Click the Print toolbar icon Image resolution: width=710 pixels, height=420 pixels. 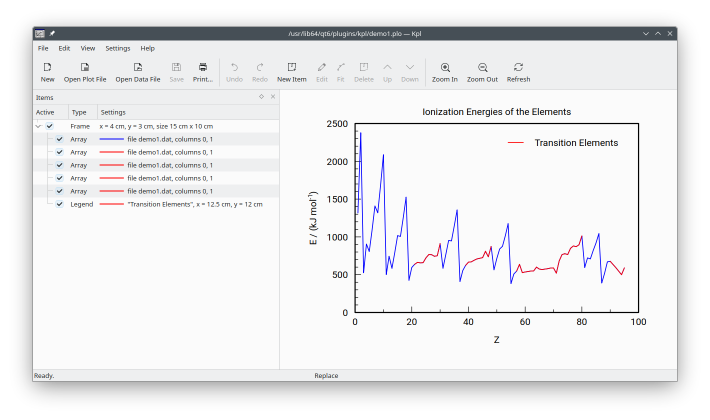202,67
